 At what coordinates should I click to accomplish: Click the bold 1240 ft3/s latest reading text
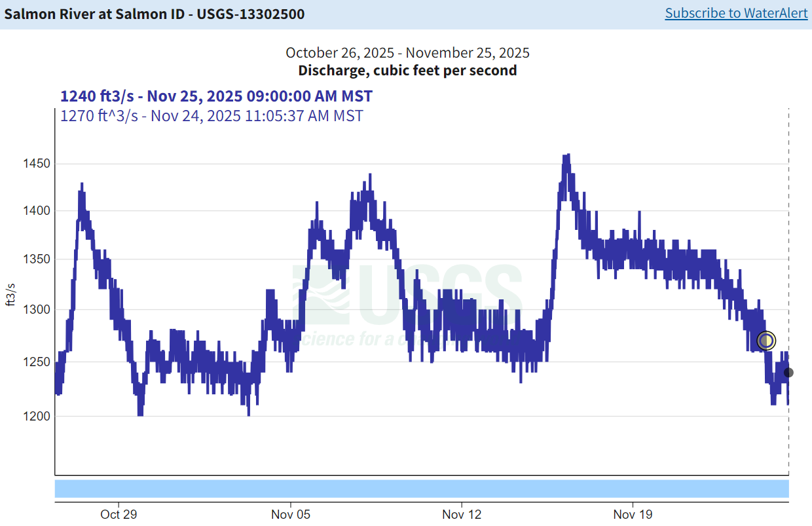(216, 96)
